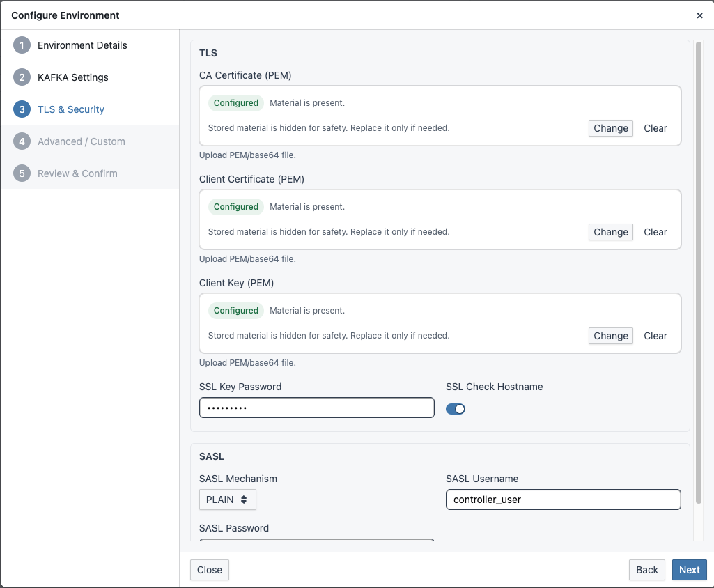Click the Configured badge under CA Certificate
Image resolution: width=714 pixels, height=588 pixels.
pos(235,102)
